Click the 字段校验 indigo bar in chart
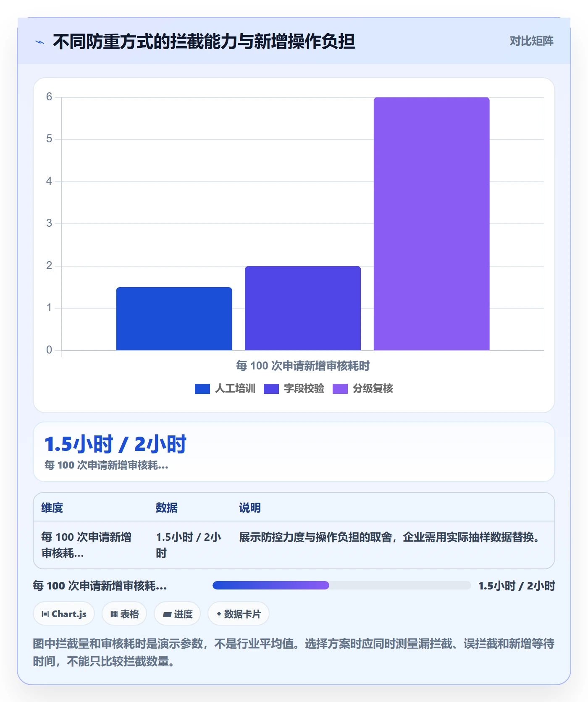 pyautogui.click(x=303, y=308)
